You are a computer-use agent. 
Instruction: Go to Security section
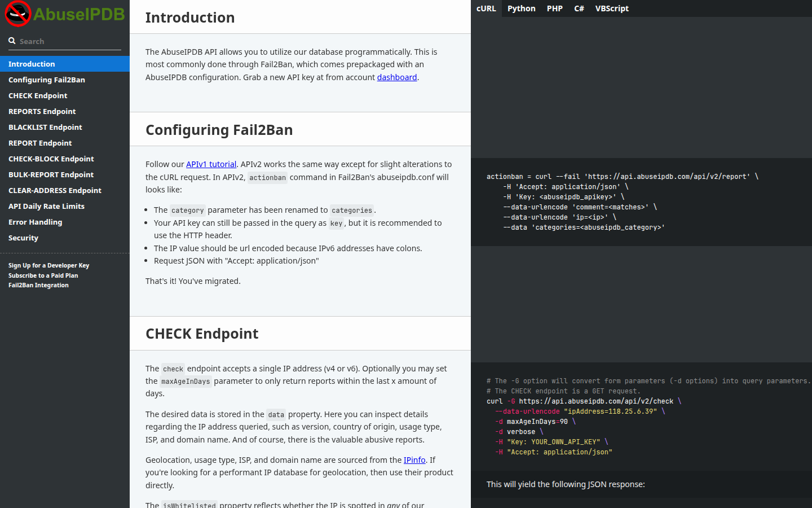point(65,238)
